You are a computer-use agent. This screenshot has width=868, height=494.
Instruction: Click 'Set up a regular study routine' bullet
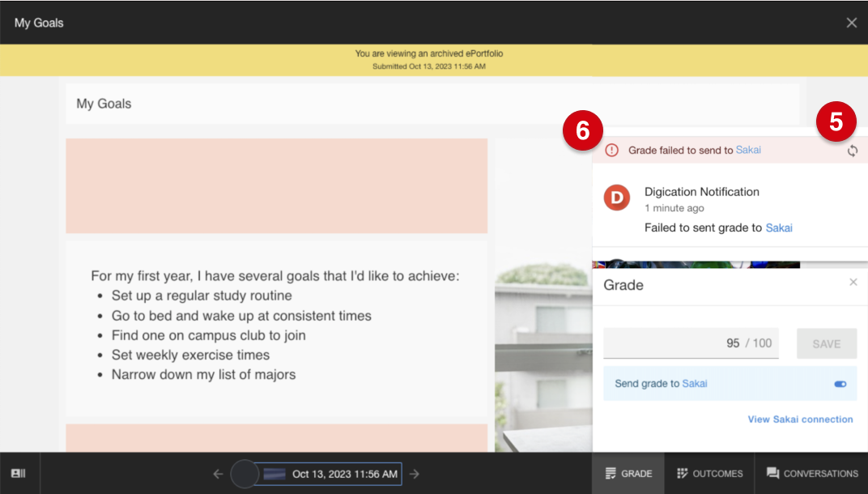pos(202,296)
